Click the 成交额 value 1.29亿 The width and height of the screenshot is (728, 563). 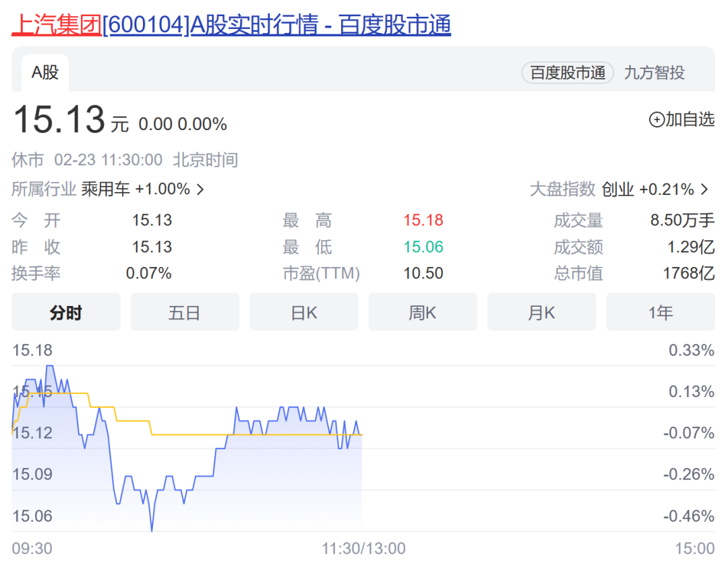click(x=690, y=247)
